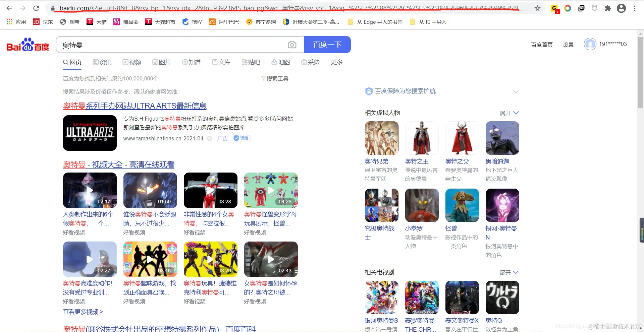Click the colorful circle extension icon

pos(568,8)
